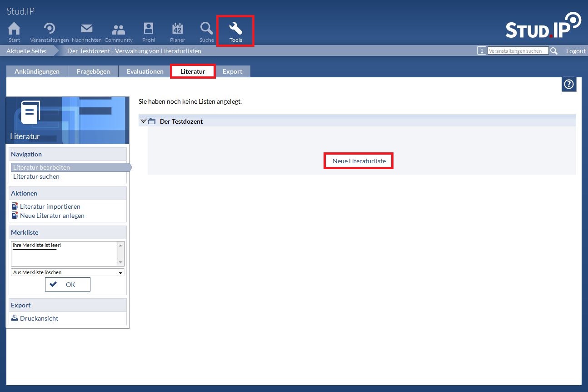Open the Profil icon
The image size is (588, 392).
click(149, 29)
